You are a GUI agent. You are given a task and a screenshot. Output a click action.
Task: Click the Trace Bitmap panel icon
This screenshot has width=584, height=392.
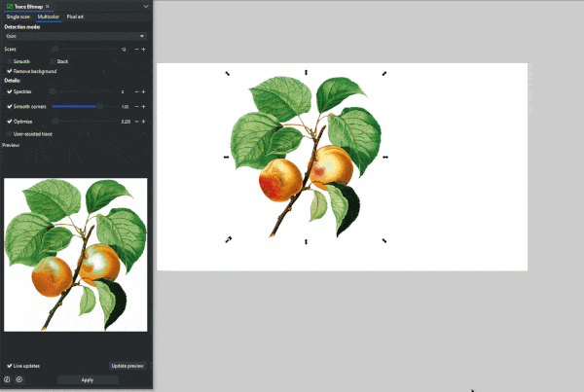[10, 7]
